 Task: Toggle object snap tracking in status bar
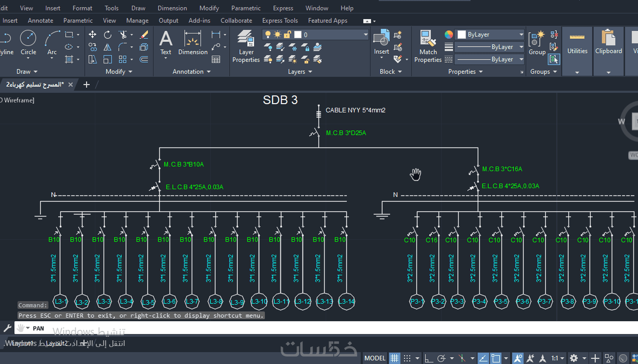click(483, 358)
